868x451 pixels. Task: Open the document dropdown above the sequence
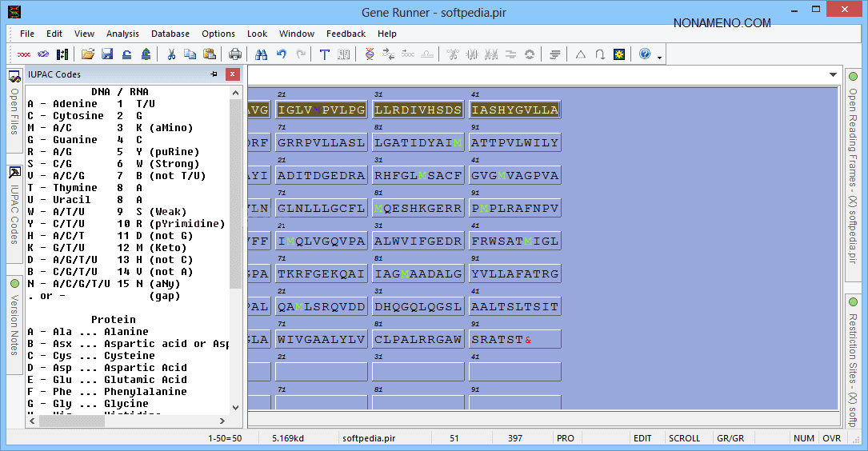[x=833, y=75]
